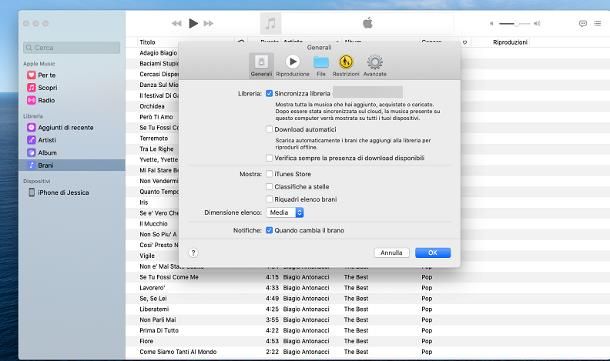
Task: Uncheck Quando cambia il brano notification
Action: pyautogui.click(x=269, y=230)
